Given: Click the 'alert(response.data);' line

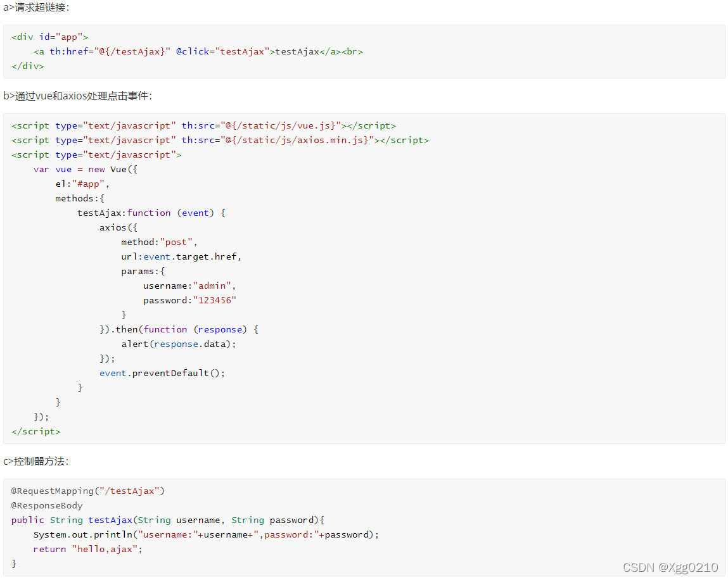Looking at the screenshot, I should tap(179, 344).
